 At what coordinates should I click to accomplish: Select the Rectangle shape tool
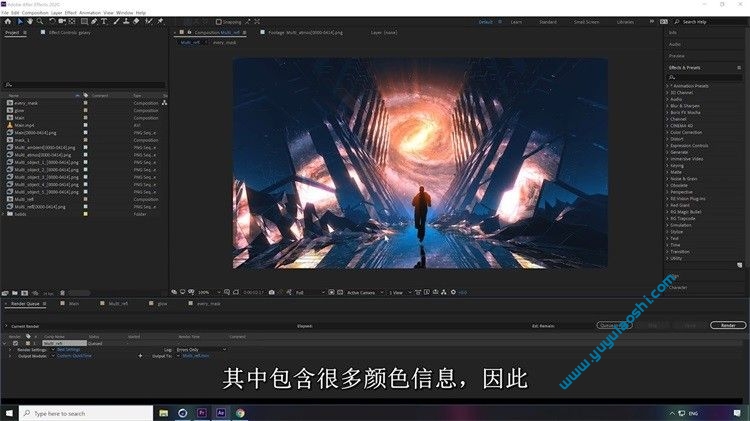pyautogui.click(x=84, y=22)
